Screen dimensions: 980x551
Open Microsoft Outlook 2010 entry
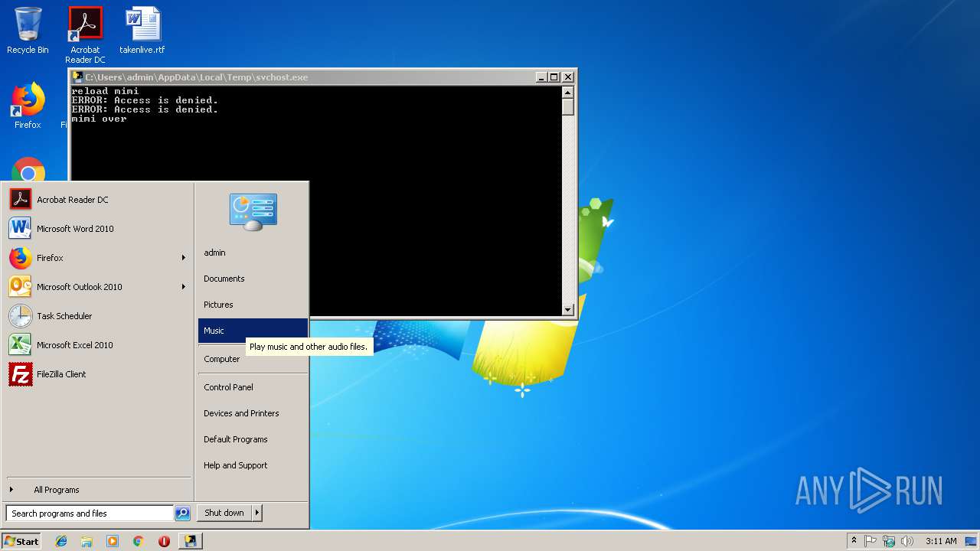point(97,287)
